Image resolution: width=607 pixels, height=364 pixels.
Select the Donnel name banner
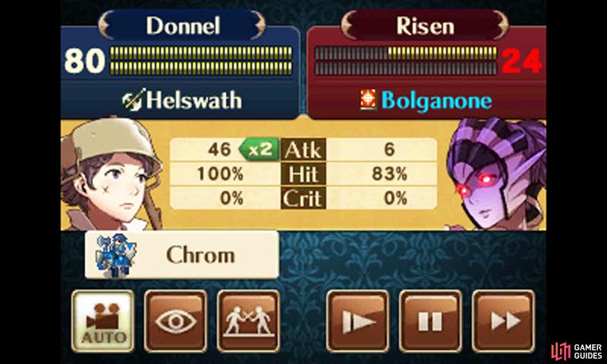182,26
